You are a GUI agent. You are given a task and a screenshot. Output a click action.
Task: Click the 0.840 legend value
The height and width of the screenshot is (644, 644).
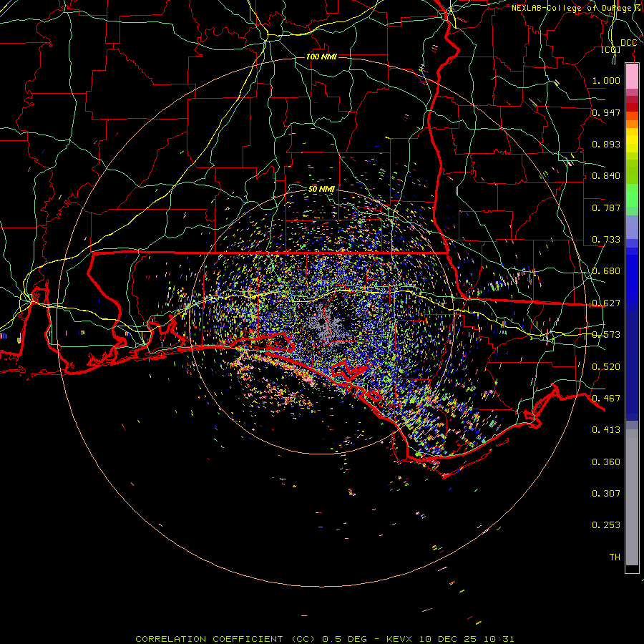(606, 176)
